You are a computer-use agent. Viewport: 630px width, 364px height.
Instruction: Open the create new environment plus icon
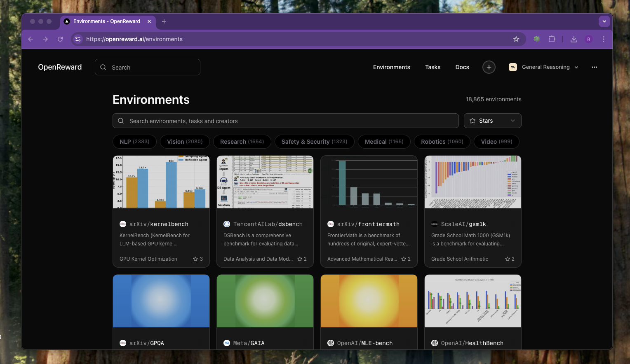(x=489, y=67)
